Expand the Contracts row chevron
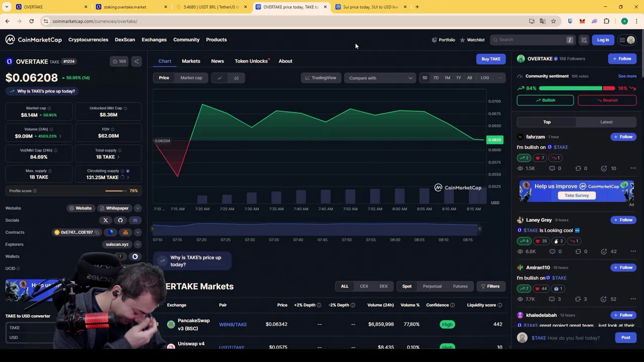The width and height of the screenshot is (644, 362). coord(137,232)
